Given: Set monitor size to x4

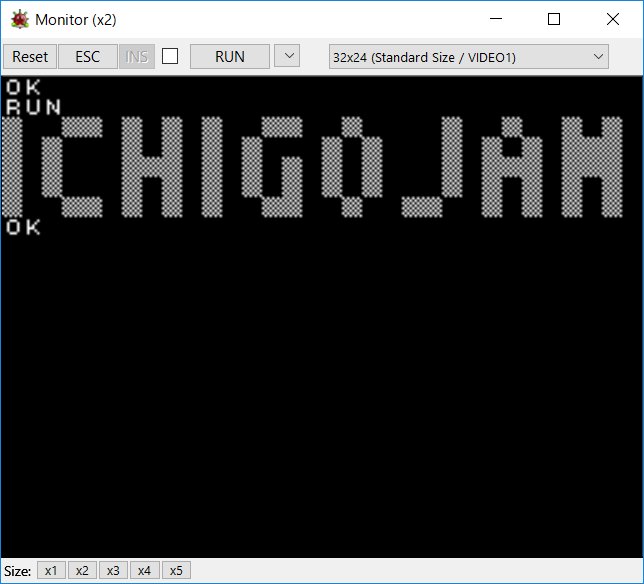Looking at the screenshot, I should (x=145, y=570).
